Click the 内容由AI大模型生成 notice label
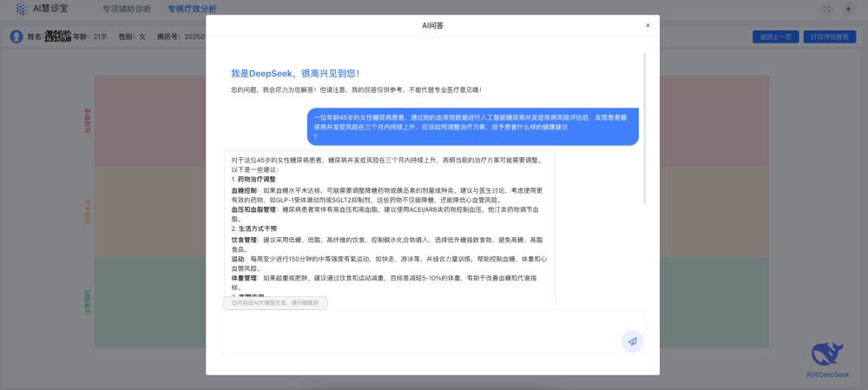 pos(275,303)
